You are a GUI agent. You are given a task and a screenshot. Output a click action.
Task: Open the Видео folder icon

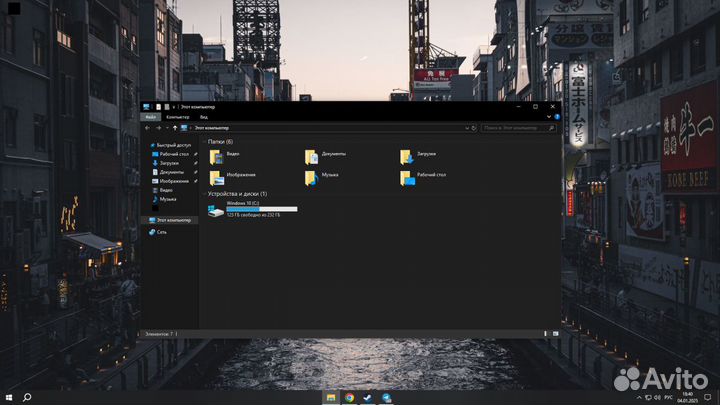tap(216, 156)
